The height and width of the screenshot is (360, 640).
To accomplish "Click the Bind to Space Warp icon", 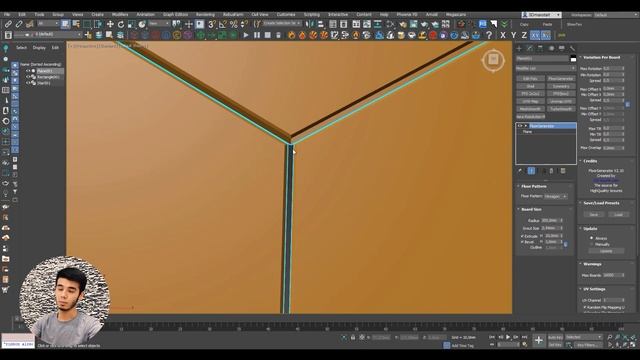I will tap(30, 24).
